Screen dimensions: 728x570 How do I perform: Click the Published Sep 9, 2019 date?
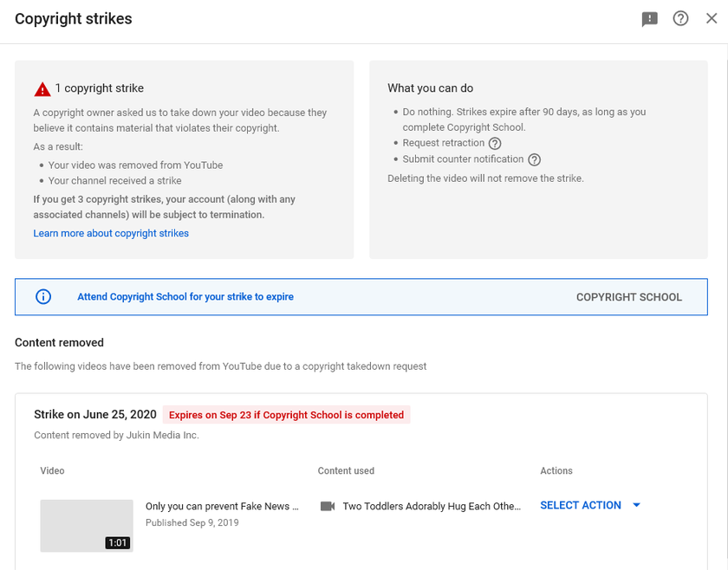point(192,522)
